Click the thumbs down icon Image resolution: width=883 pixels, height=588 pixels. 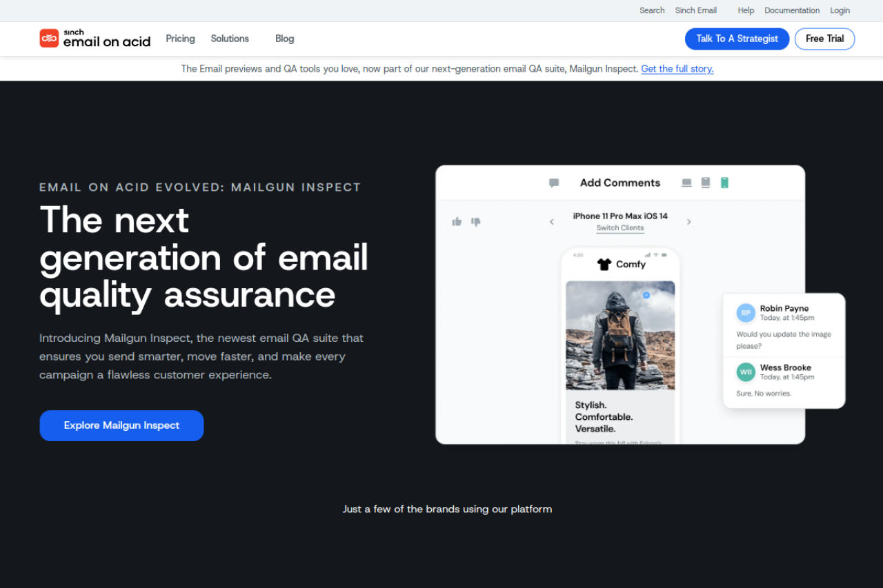pos(475,221)
